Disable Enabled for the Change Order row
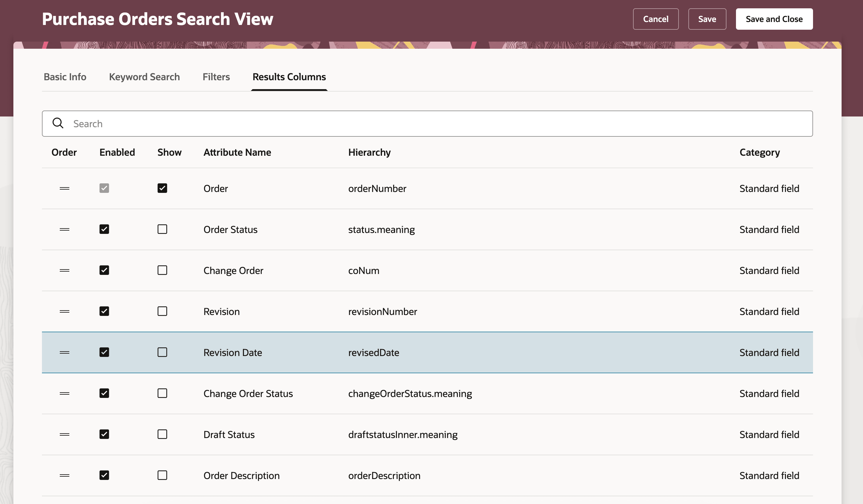Screen dimensions: 863x504 (x=104, y=270)
